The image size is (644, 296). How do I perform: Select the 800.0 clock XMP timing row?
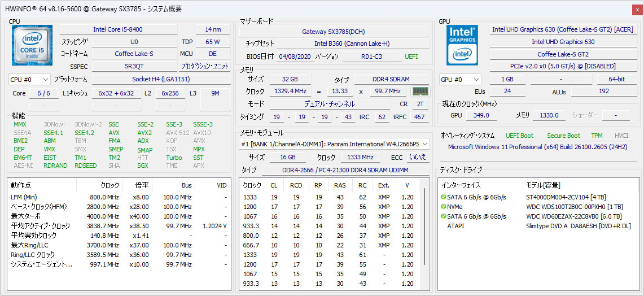[x=330, y=236]
